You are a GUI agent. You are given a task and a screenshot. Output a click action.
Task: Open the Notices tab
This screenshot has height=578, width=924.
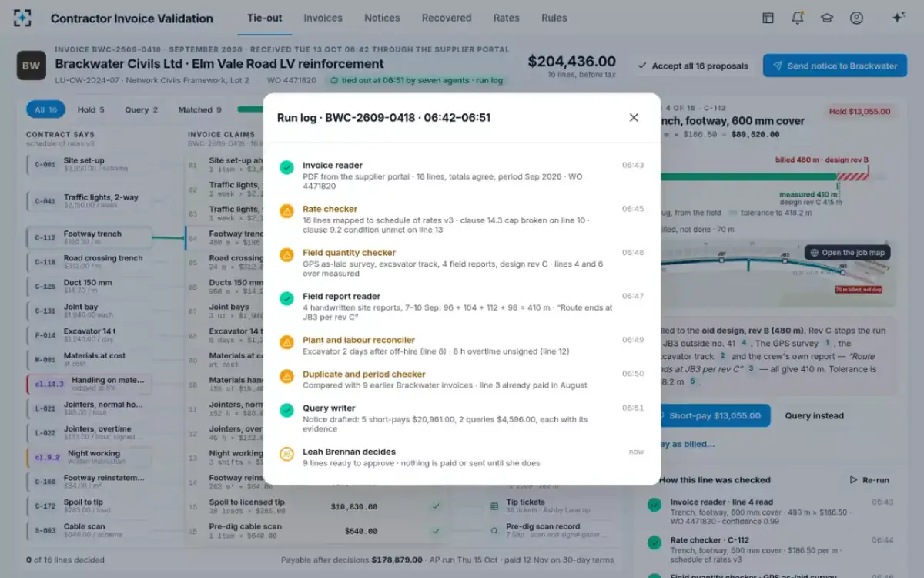pos(382,18)
